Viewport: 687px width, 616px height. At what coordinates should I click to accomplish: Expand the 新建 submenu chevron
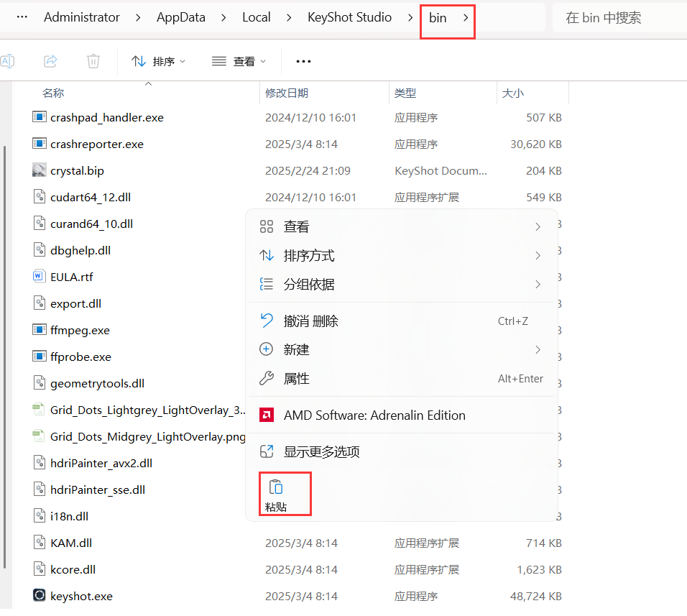[538, 349]
